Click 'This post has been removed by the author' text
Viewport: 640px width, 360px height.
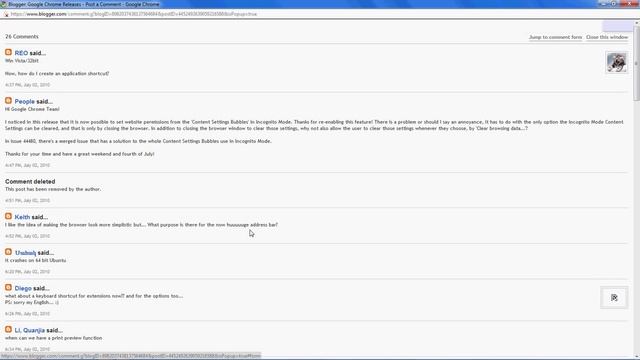pyautogui.click(x=53, y=189)
